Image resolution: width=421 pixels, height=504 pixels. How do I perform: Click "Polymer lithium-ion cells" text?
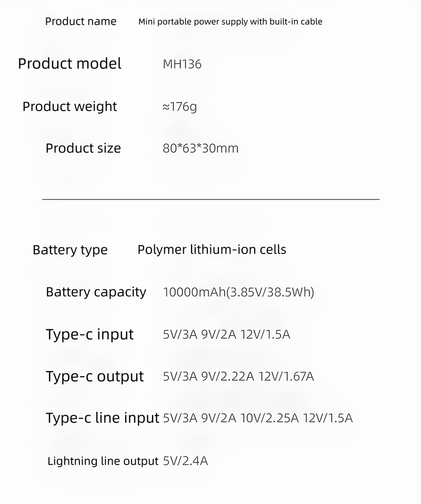212,249
